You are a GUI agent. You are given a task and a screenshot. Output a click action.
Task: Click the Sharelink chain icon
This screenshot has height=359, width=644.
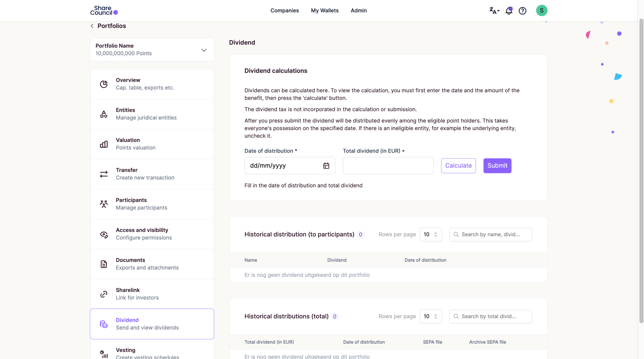tap(104, 294)
